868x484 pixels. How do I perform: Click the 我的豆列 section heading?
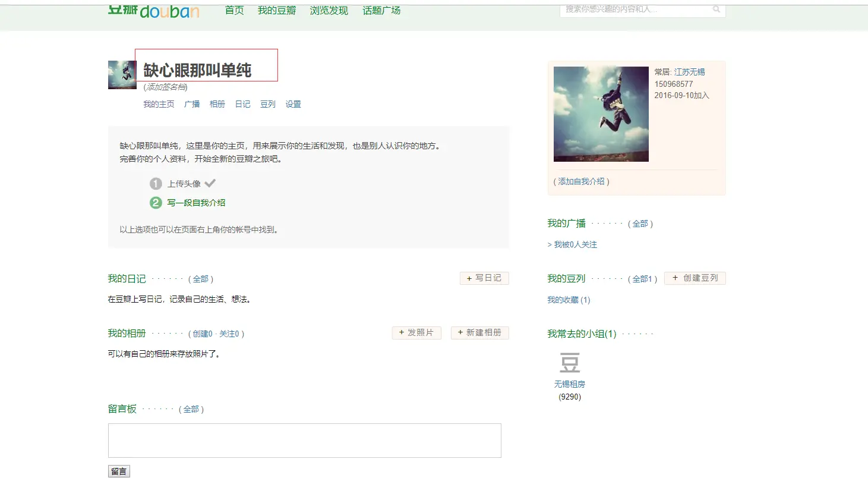coord(566,278)
